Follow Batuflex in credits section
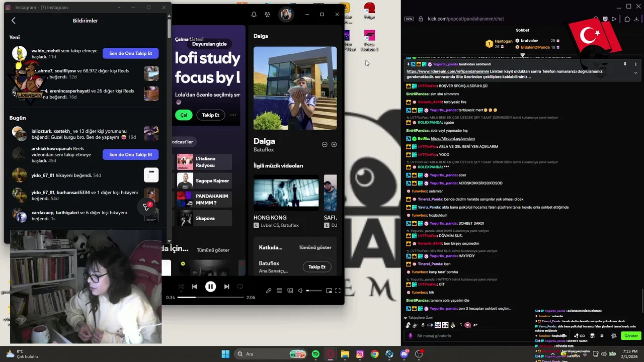This screenshot has height=362, width=644. (317, 267)
